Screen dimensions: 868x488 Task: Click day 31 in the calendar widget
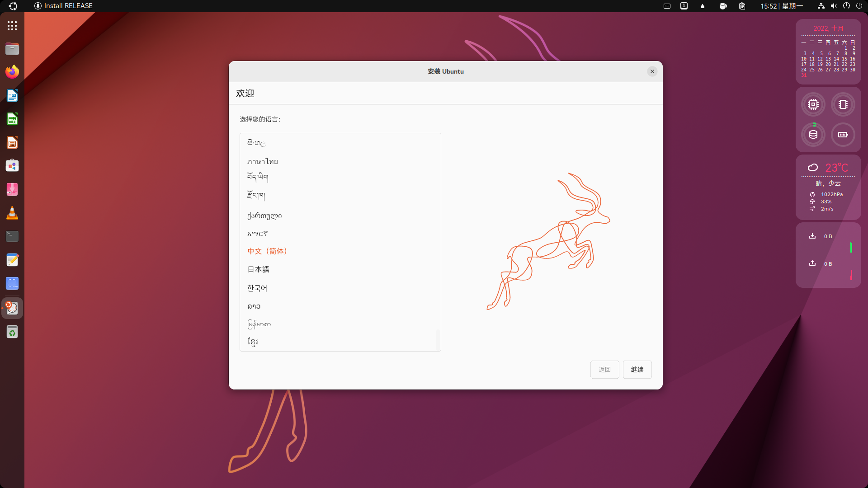click(804, 75)
